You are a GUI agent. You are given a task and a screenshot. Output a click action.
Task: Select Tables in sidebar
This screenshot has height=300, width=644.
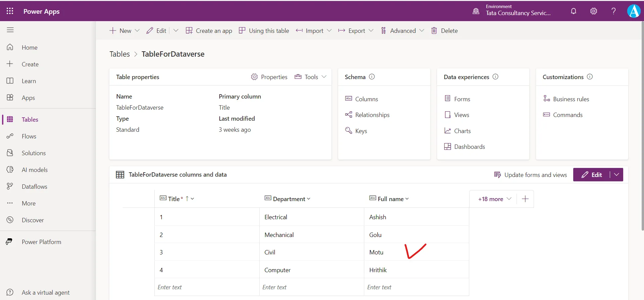(48, 119)
